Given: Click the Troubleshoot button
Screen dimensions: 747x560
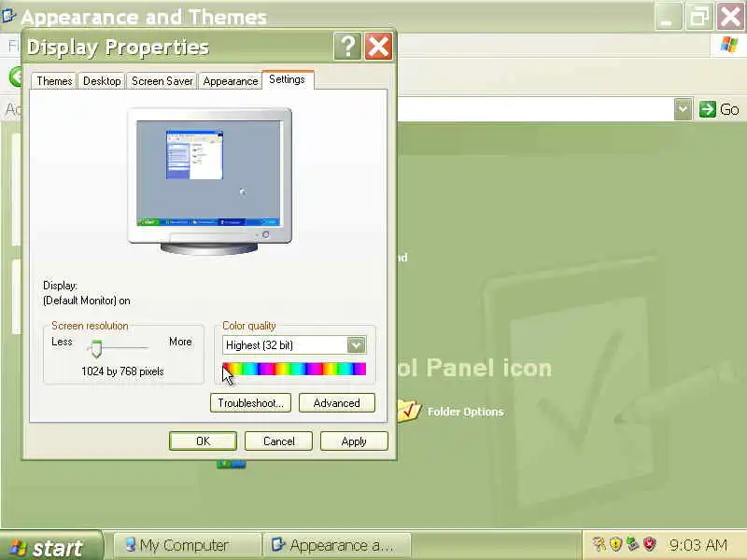Looking at the screenshot, I should [250, 403].
